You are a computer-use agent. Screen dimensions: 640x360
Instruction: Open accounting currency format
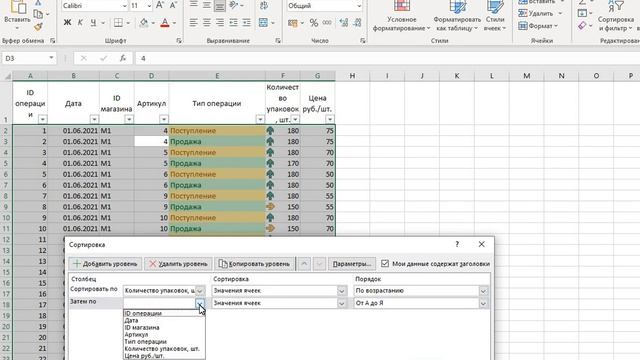[x=293, y=23]
